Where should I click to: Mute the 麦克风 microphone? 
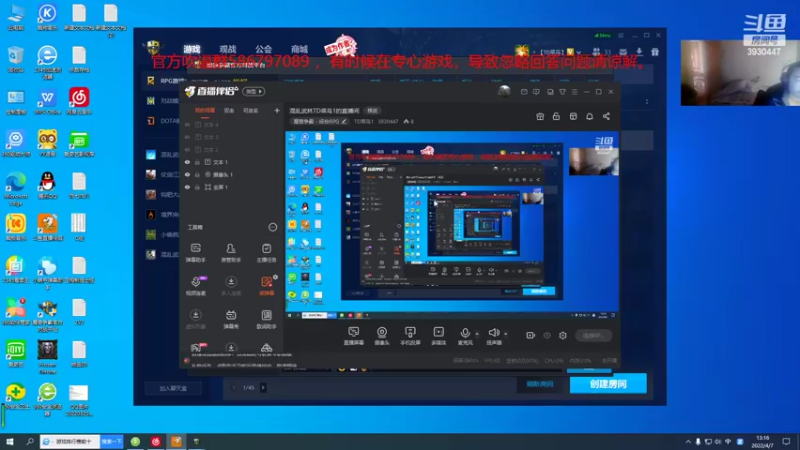point(465,336)
